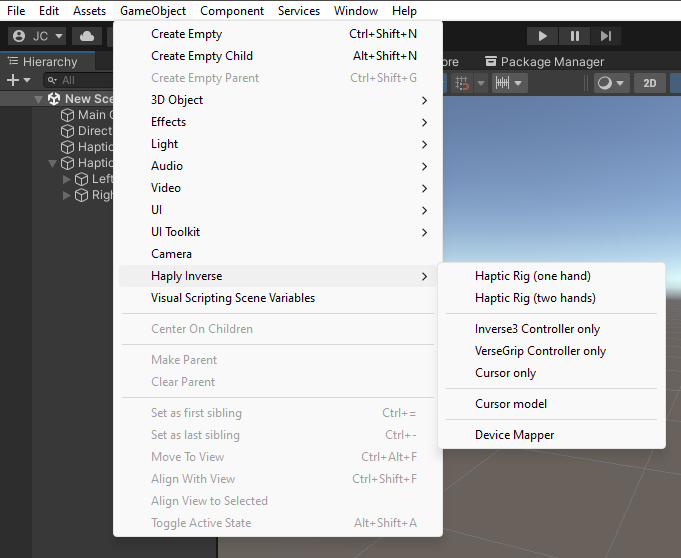This screenshot has height=558, width=681.
Task: Open the grid snapping dropdown arrow
Action: point(481,83)
